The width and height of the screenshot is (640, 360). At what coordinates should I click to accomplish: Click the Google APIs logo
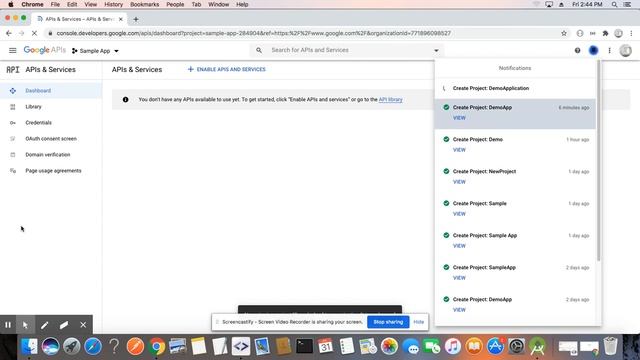[44, 50]
